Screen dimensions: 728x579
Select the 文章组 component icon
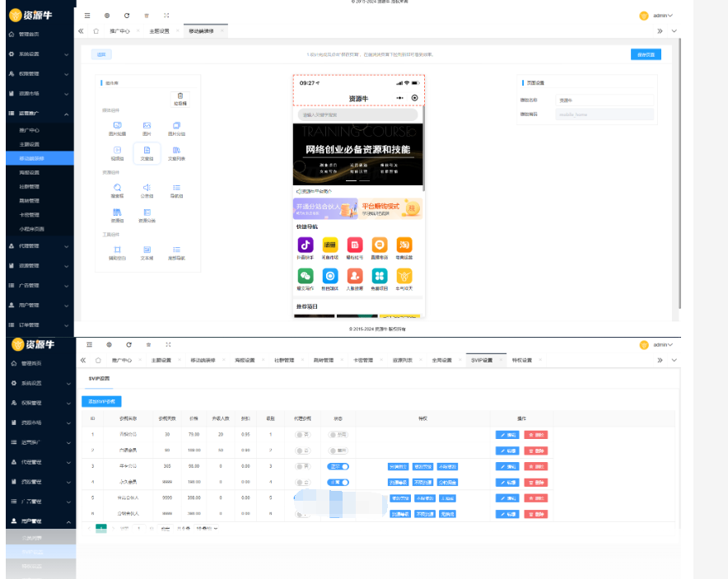click(147, 152)
